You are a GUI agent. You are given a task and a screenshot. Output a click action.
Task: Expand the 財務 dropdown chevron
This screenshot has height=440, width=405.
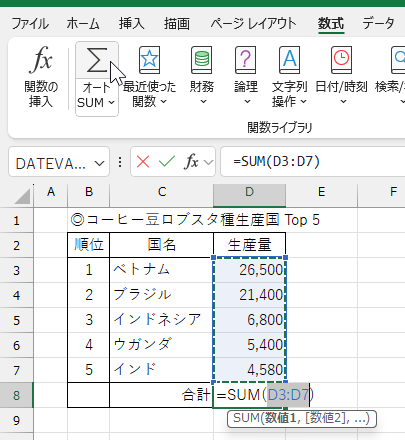[203, 101]
